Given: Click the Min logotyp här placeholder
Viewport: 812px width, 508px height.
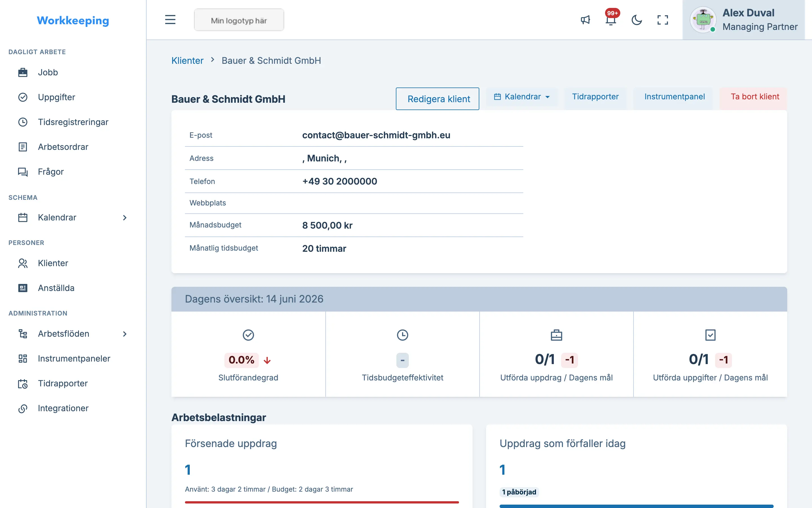Looking at the screenshot, I should pos(239,20).
